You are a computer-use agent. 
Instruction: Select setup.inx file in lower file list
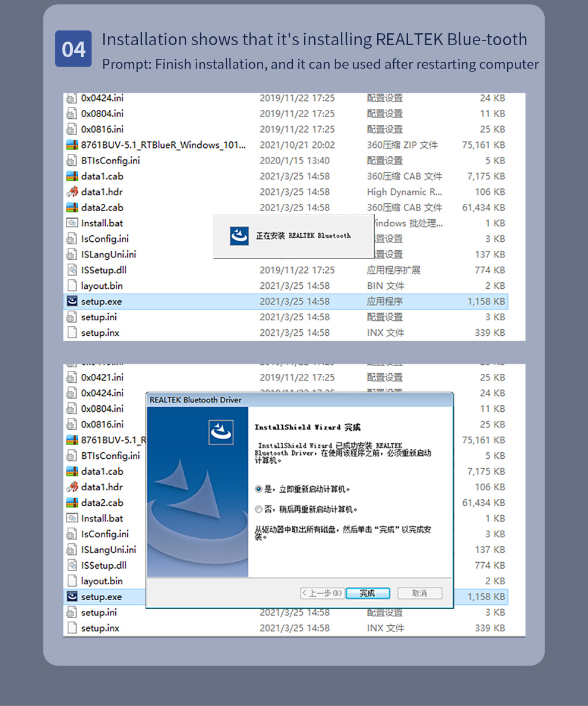[100, 628]
